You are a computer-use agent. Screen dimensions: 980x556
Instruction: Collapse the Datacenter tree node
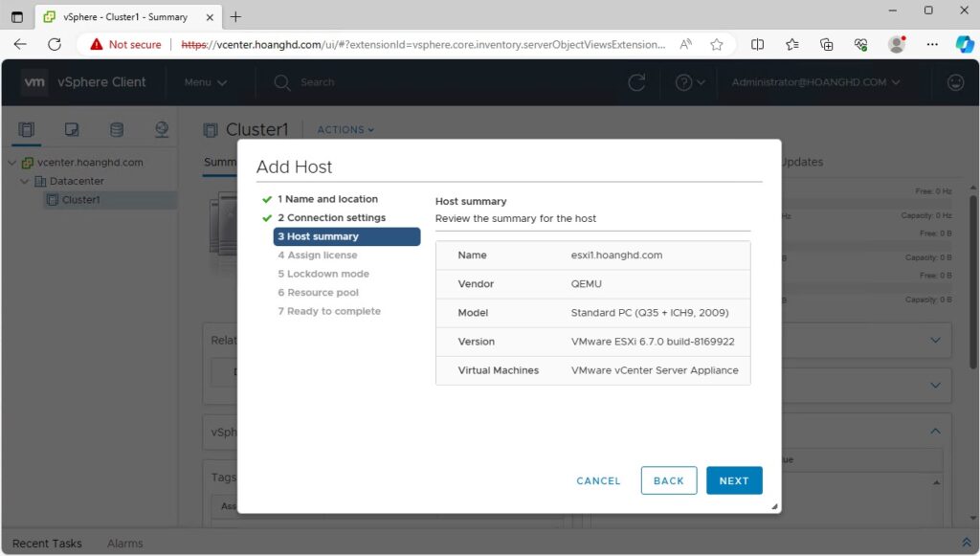[x=24, y=181]
